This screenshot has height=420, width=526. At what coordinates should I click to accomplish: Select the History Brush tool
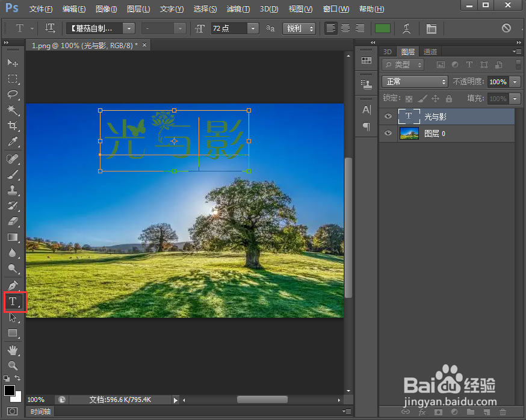point(13,206)
